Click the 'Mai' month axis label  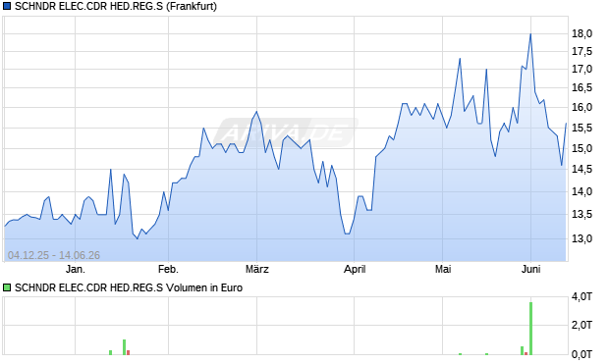[443, 269]
